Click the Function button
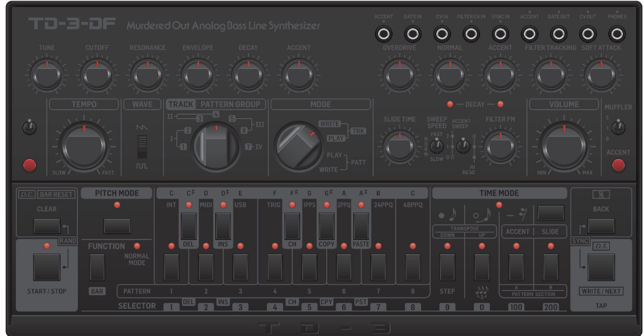This screenshot has width=644, height=336. [x=97, y=267]
